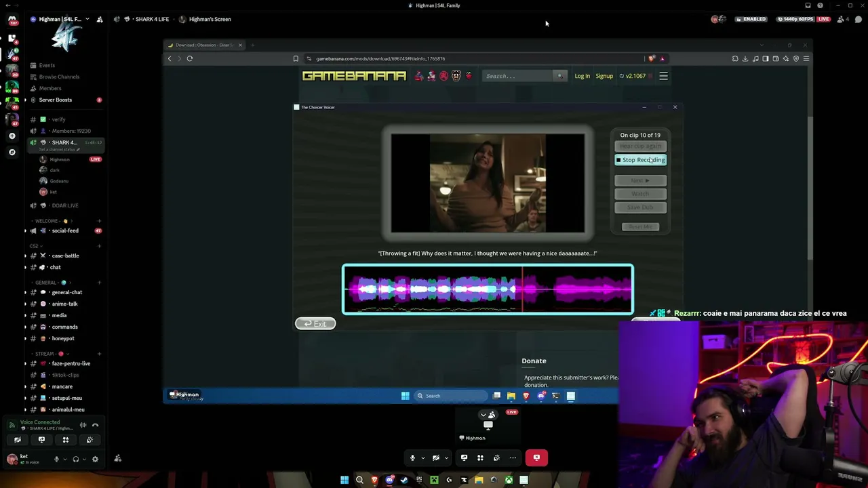868x488 pixels.
Task: Disconnect from voice using the hang-up icon
Action: 95,425
